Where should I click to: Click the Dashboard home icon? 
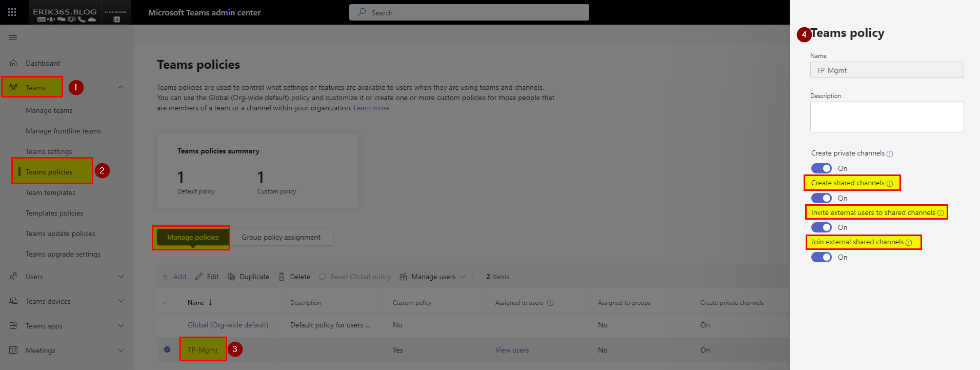13,63
